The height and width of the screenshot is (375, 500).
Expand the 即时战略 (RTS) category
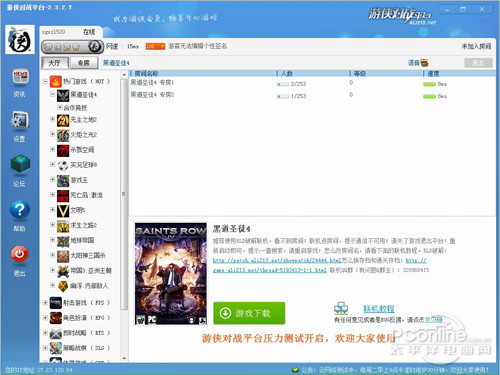point(45,333)
